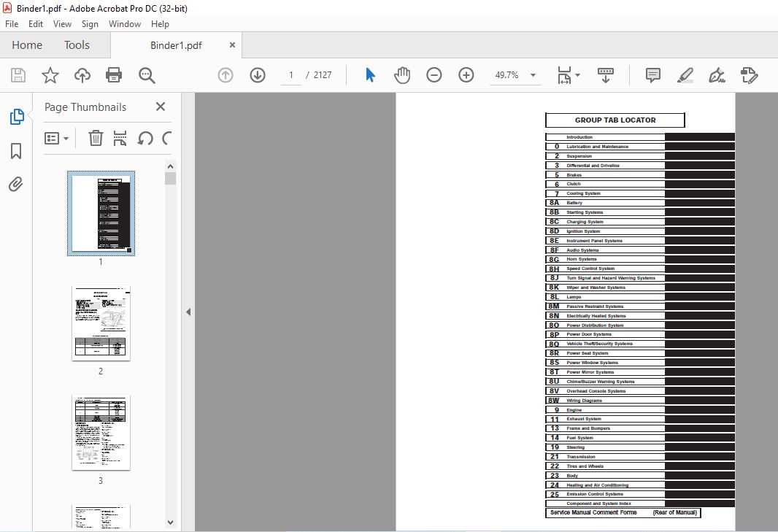This screenshot has width=778, height=532.
Task: Click the 9 Engine tab entry
Action: point(605,410)
